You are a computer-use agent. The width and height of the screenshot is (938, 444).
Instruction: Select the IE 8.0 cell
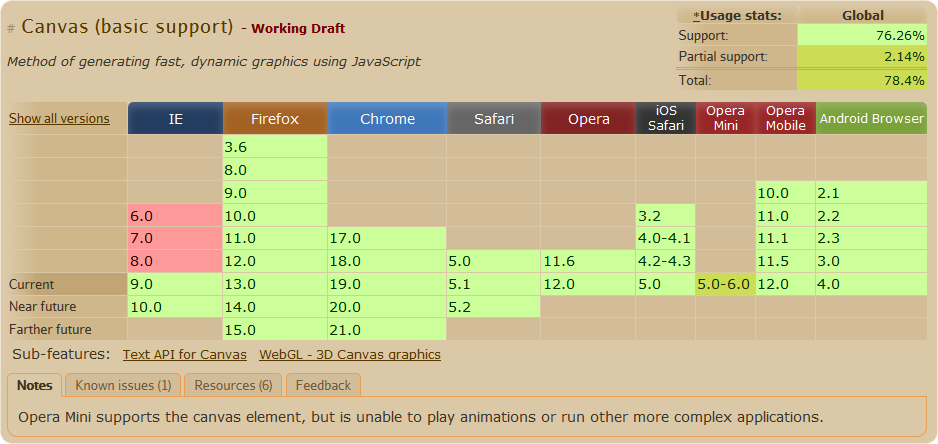coord(175,261)
